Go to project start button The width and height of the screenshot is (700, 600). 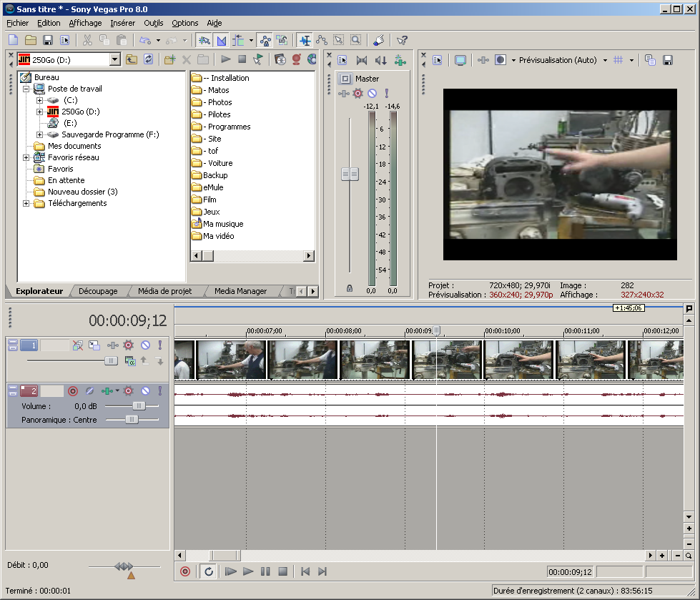(x=305, y=571)
